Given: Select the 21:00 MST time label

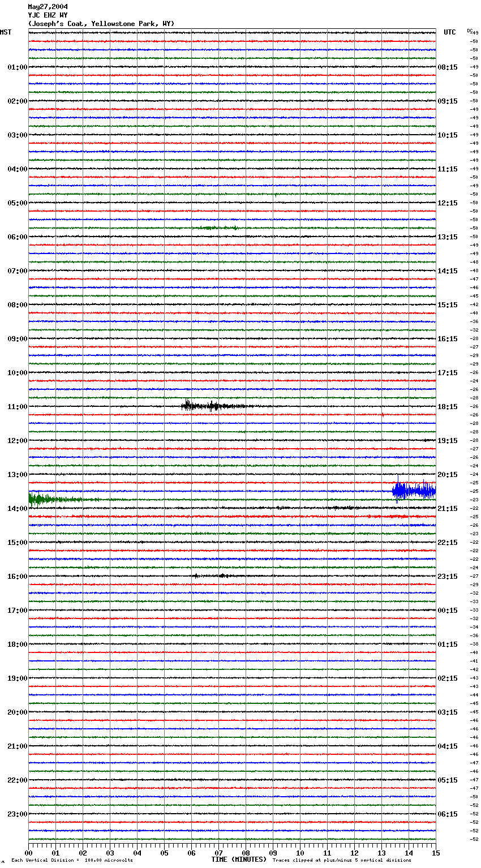Looking at the screenshot, I should coord(18,746).
